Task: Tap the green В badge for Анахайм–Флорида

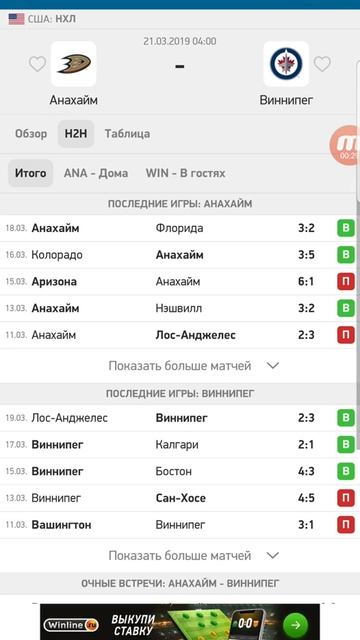Action: point(346,228)
